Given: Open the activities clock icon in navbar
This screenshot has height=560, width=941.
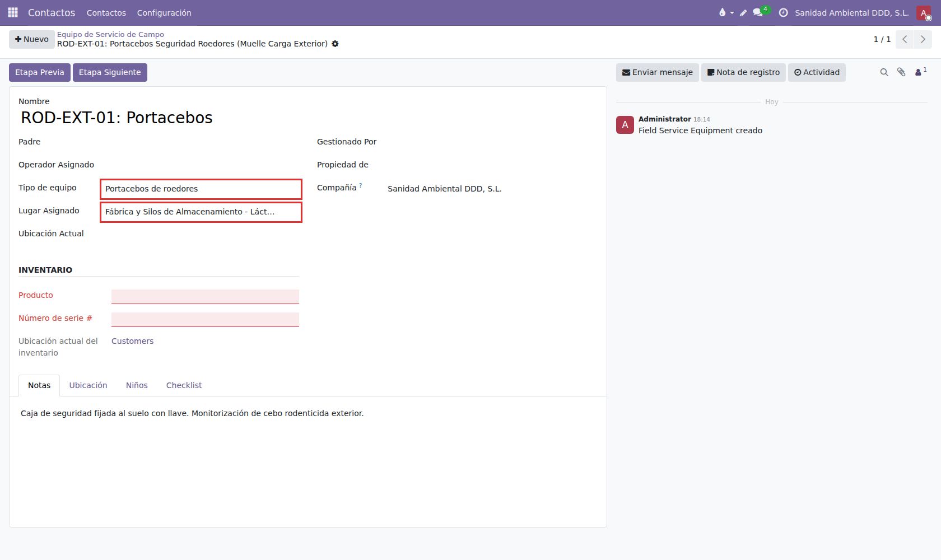Looking at the screenshot, I should (784, 12).
